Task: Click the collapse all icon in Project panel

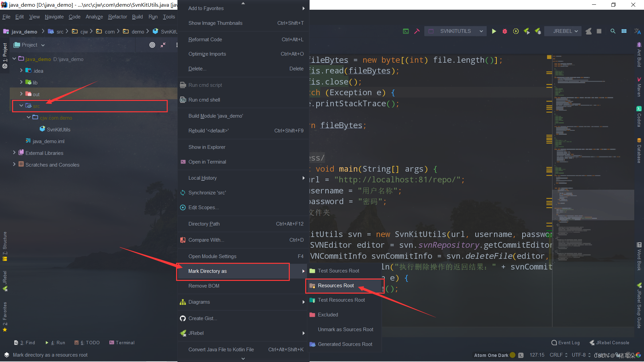Action: click(163, 45)
